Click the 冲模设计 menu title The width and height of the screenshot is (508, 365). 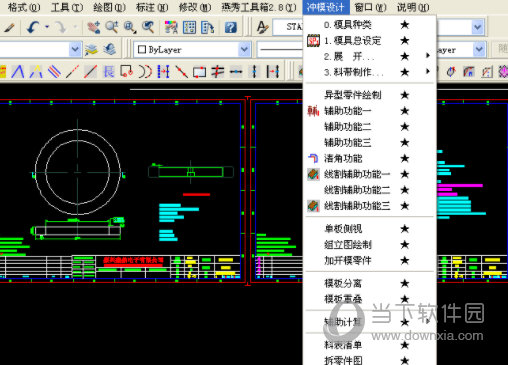click(326, 7)
